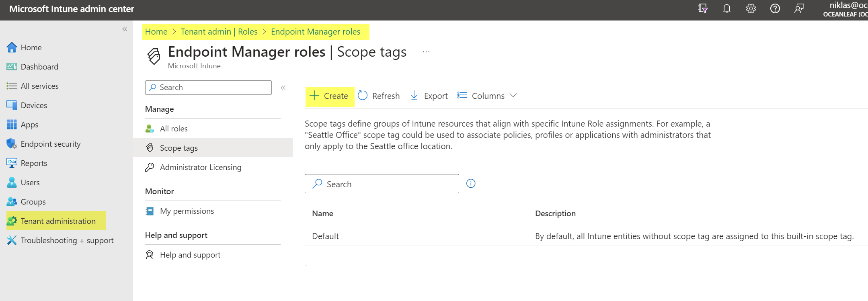The height and width of the screenshot is (301, 868).
Task: Open the Columns dropdown
Action: [487, 96]
